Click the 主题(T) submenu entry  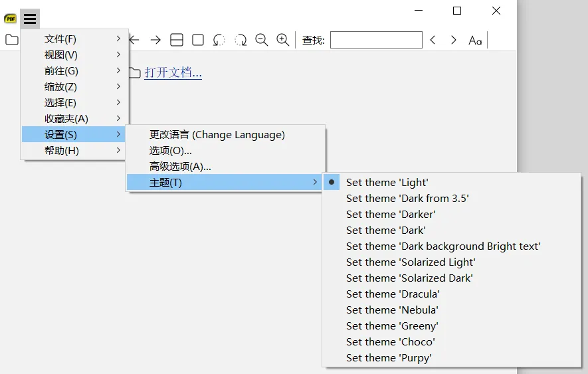pos(225,182)
